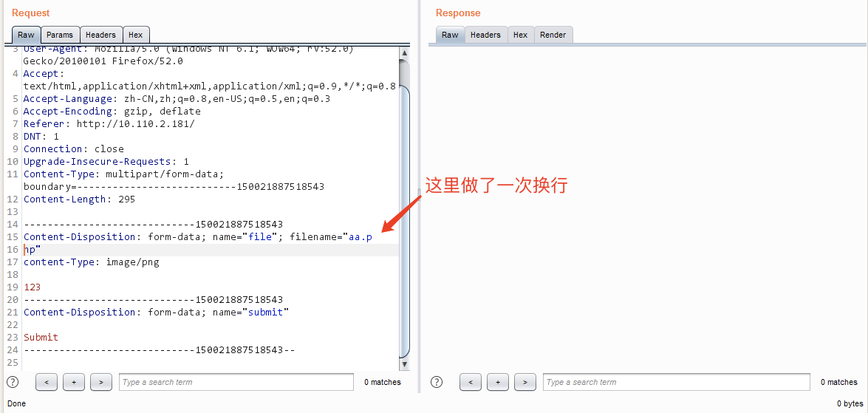Click scroll-down arrow of Request scrollbar
868x413 pixels.
pos(404,364)
